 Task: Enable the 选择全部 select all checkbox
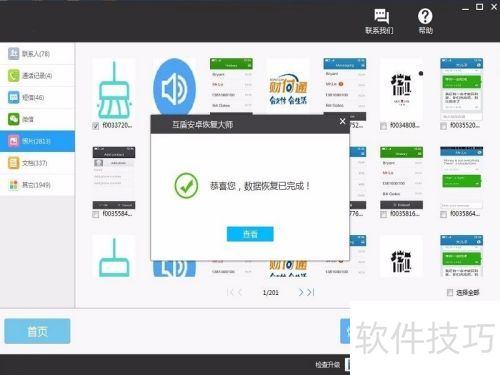click(x=450, y=293)
